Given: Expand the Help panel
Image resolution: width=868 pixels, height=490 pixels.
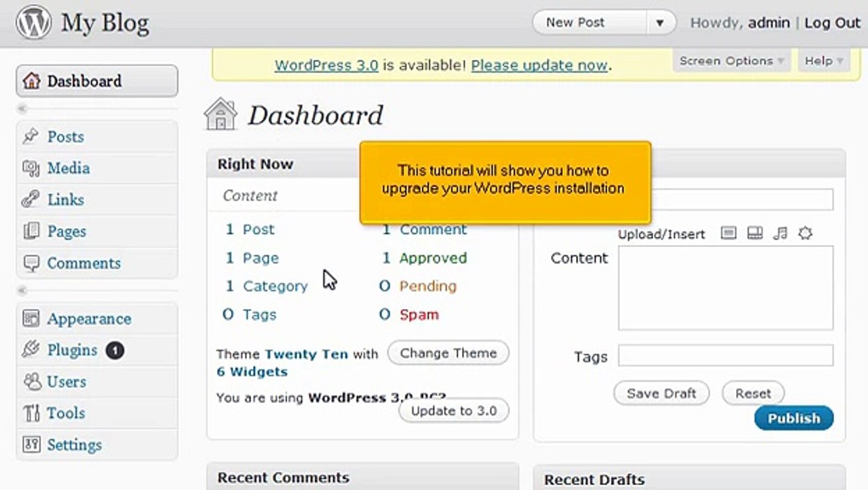Looking at the screenshot, I should [x=823, y=61].
